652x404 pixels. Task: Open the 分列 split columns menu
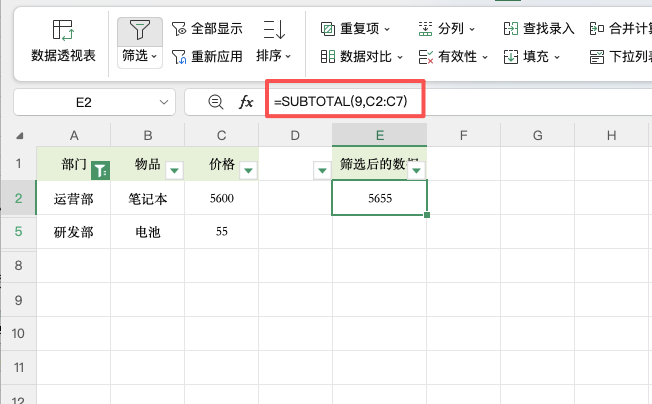[447, 29]
